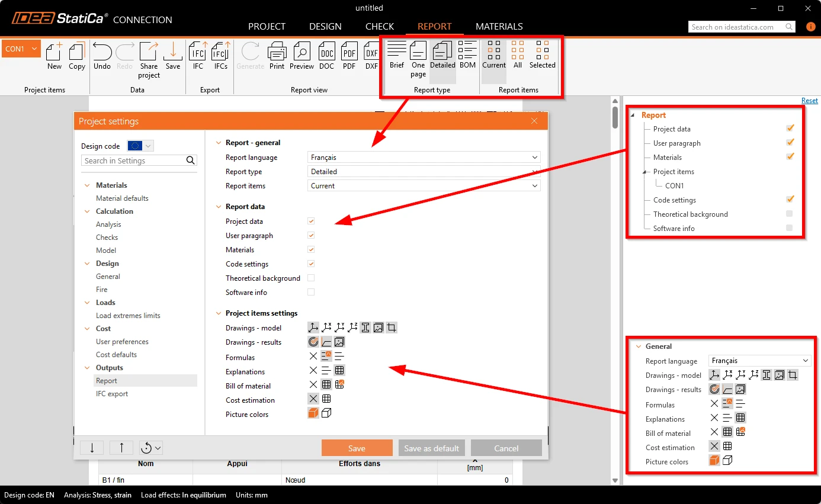Click the down arrow import settings button
Screen dimensions: 821x504
click(92, 448)
